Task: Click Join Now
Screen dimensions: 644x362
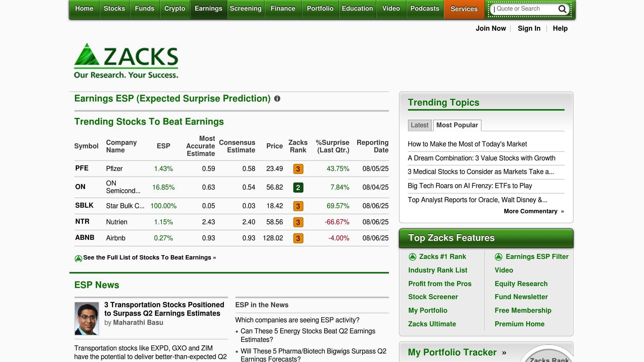Action: pos(491,28)
